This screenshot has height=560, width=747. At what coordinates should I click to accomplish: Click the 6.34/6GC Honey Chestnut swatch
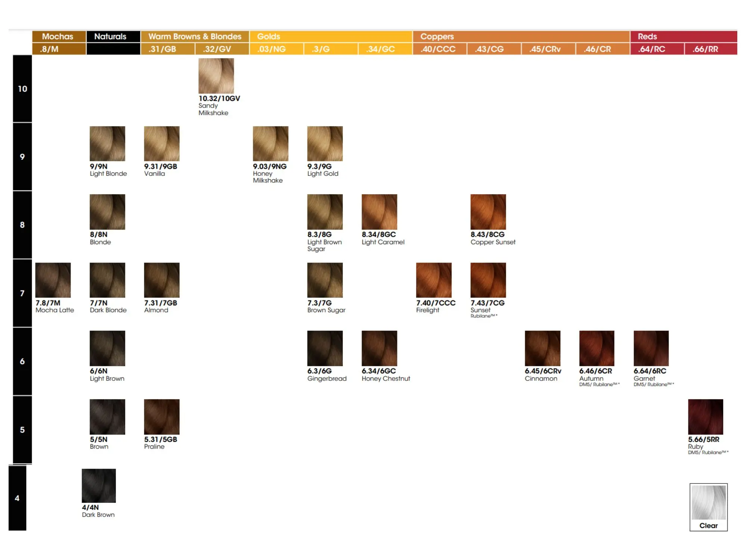pyautogui.click(x=379, y=348)
